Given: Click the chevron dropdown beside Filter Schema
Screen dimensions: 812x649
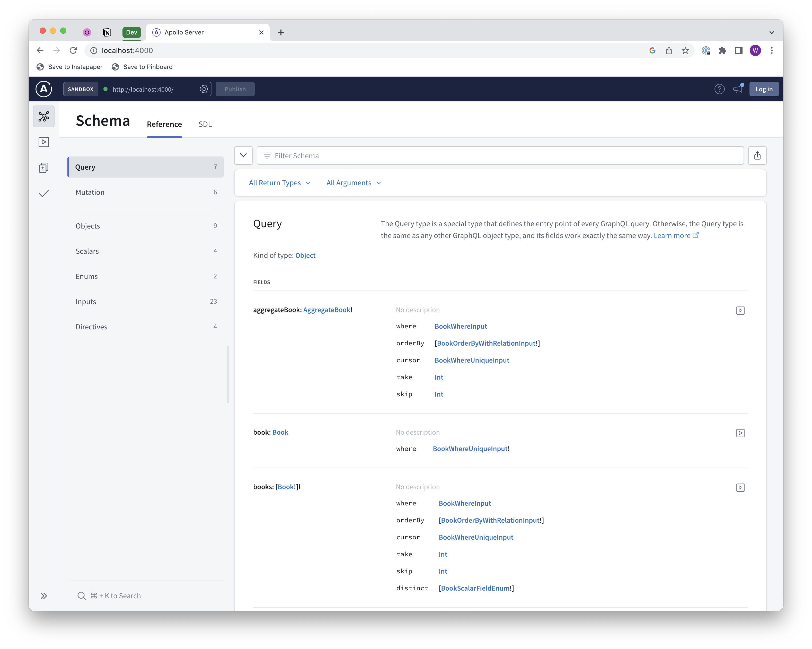Looking at the screenshot, I should (243, 156).
